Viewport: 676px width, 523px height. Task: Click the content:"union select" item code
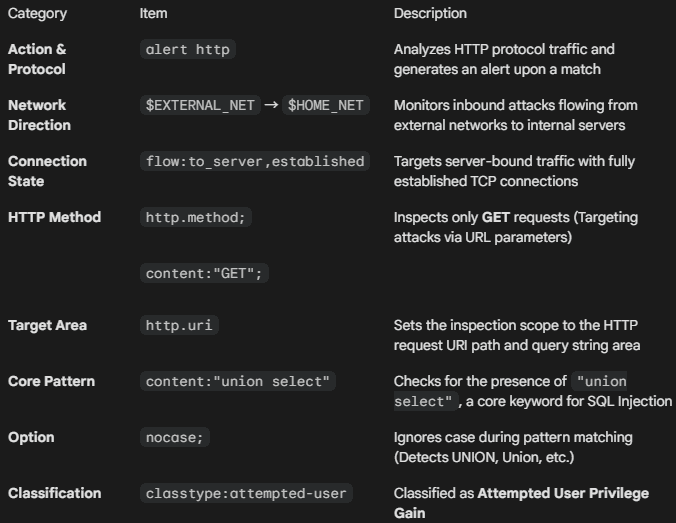pos(238,381)
